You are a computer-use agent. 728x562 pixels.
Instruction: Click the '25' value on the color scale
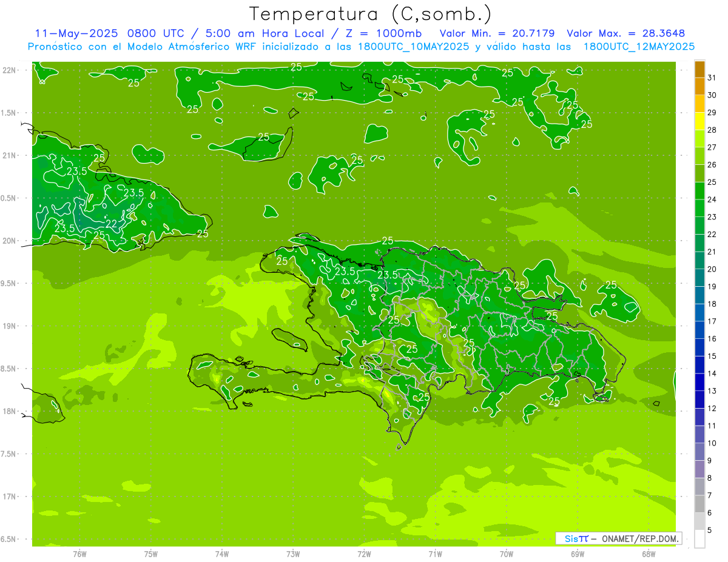click(x=712, y=182)
